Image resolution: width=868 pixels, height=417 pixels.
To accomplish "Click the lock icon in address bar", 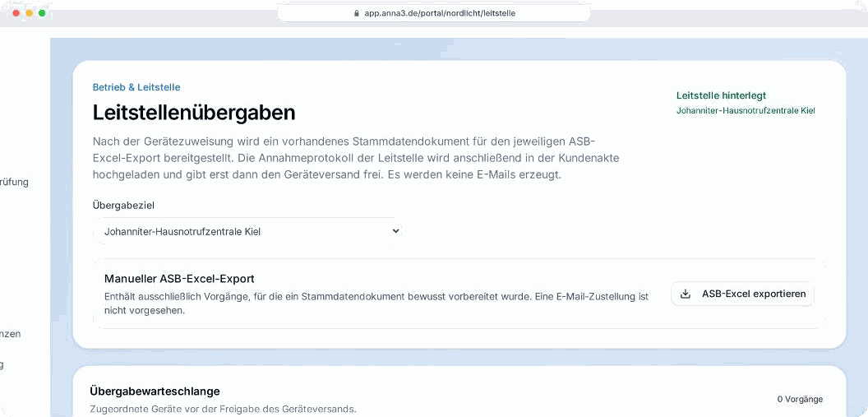I will click(357, 13).
